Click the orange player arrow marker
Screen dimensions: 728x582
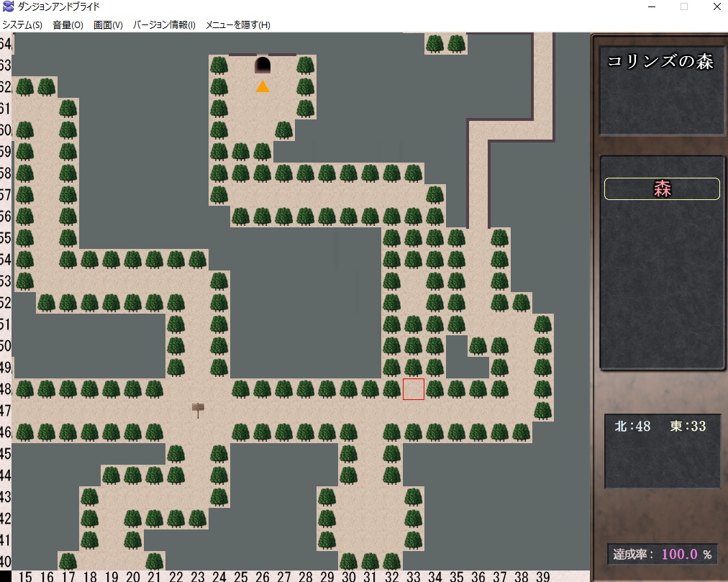click(x=263, y=86)
